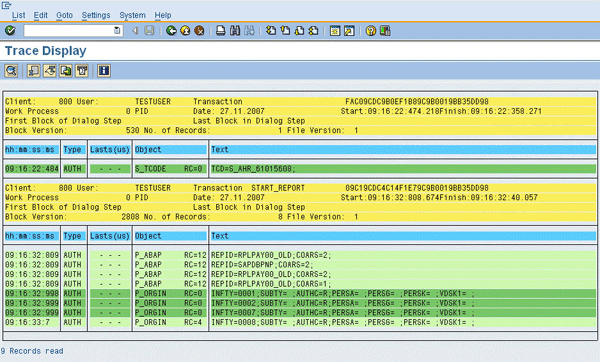Click the blue Information icon
600x362 pixels.
pyautogui.click(x=104, y=71)
